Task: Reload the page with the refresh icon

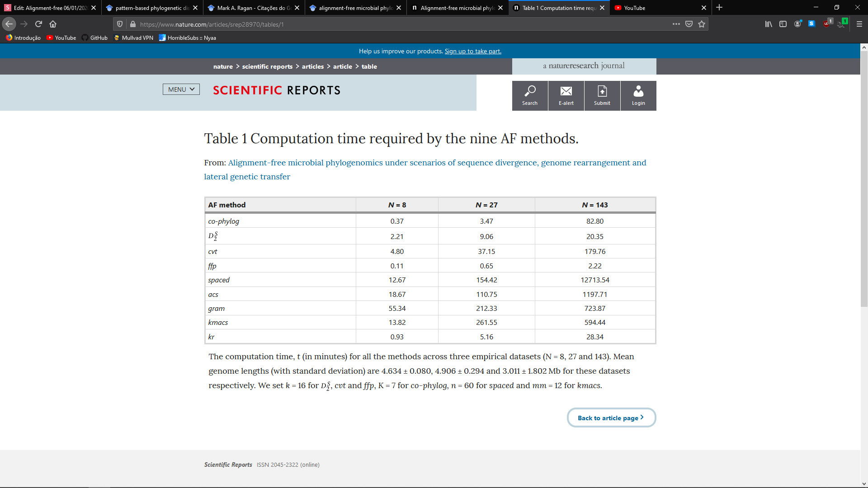Action: click(38, 24)
